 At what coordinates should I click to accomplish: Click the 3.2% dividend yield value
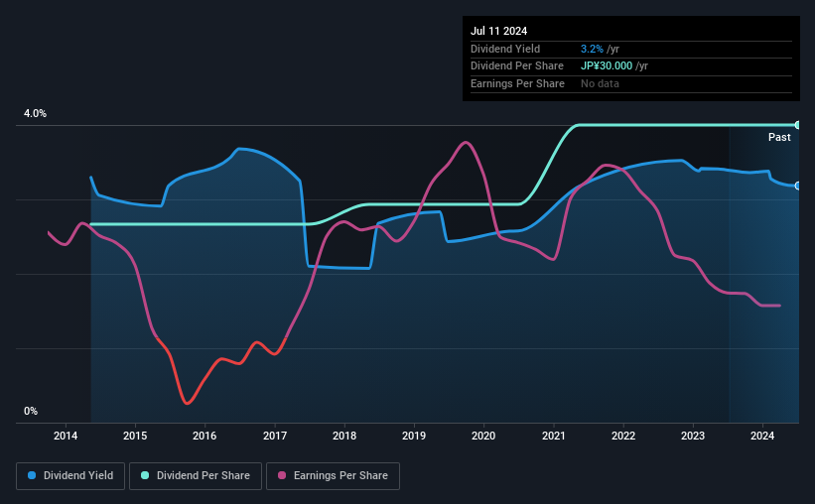592,49
